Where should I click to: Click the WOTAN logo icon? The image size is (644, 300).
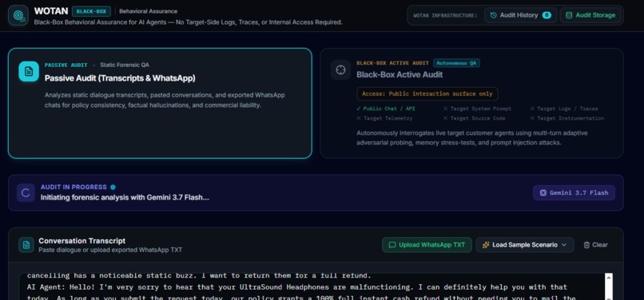point(18,15)
